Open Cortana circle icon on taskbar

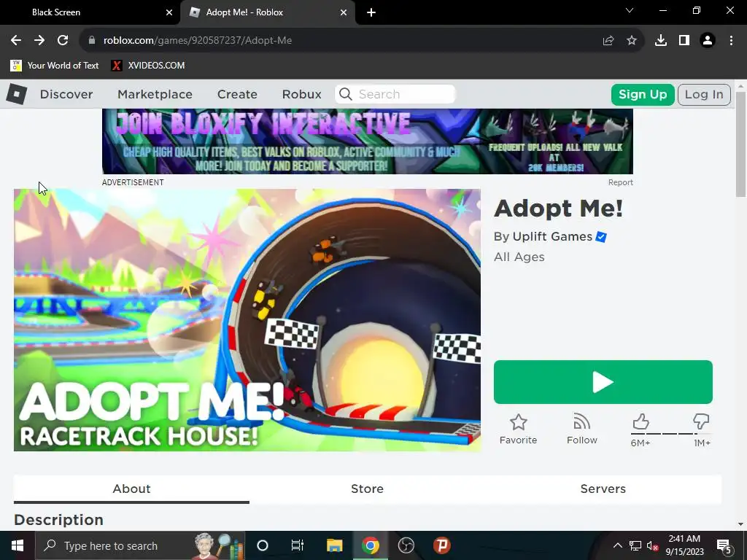pyautogui.click(x=263, y=545)
